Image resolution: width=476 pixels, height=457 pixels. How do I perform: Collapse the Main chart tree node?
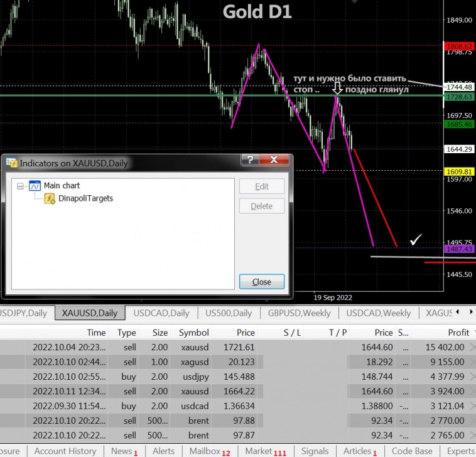(20, 186)
